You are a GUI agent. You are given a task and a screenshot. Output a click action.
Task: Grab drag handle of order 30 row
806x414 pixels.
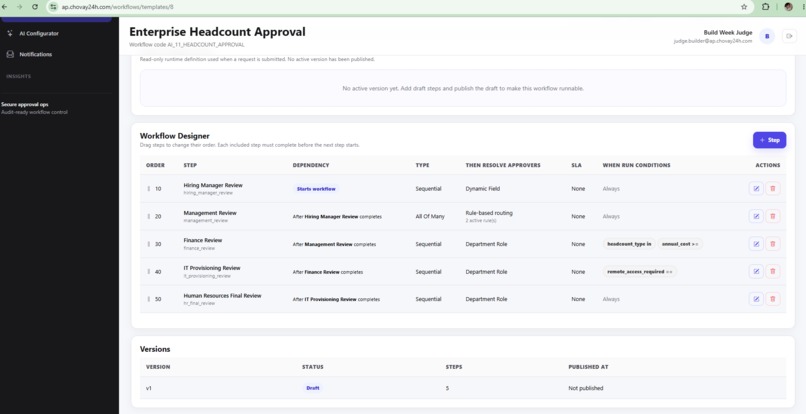[149, 244]
